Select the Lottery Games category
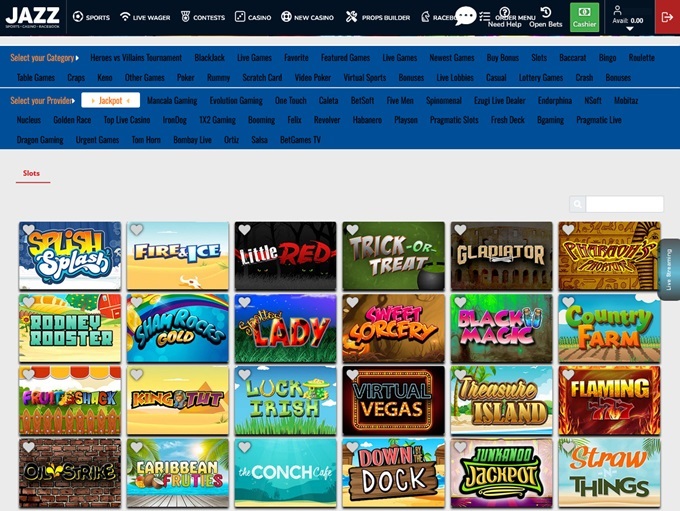 pos(541,78)
